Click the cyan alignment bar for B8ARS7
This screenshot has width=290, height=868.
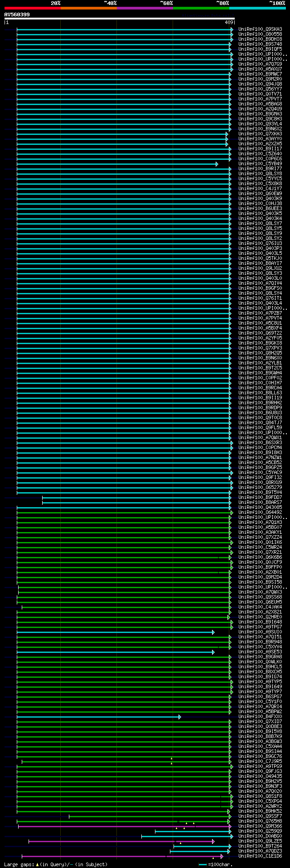click(x=136, y=503)
